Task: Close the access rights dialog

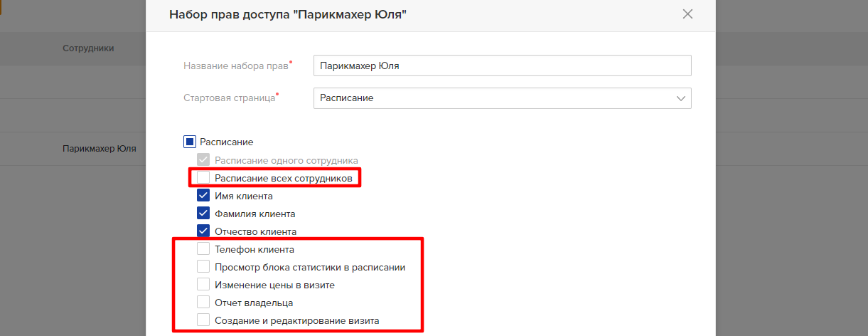Action: click(x=687, y=14)
